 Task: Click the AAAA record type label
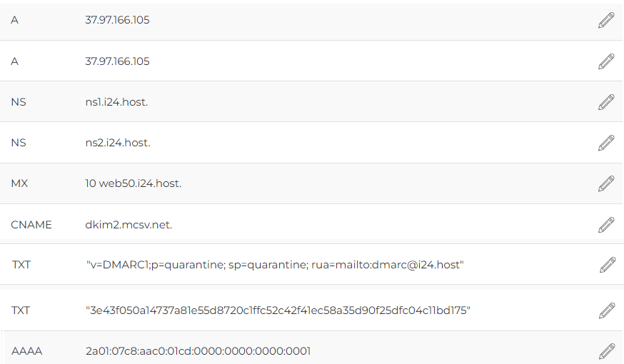(x=26, y=351)
